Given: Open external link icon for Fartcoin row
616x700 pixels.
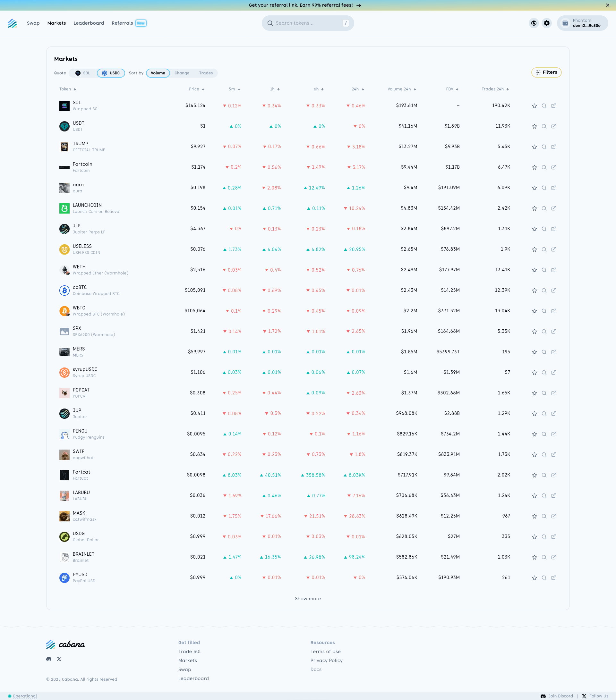Looking at the screenshot, I should click(553, 167).
